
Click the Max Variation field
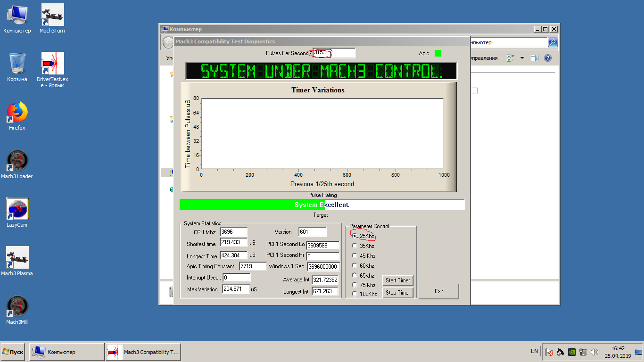[236, 288]
